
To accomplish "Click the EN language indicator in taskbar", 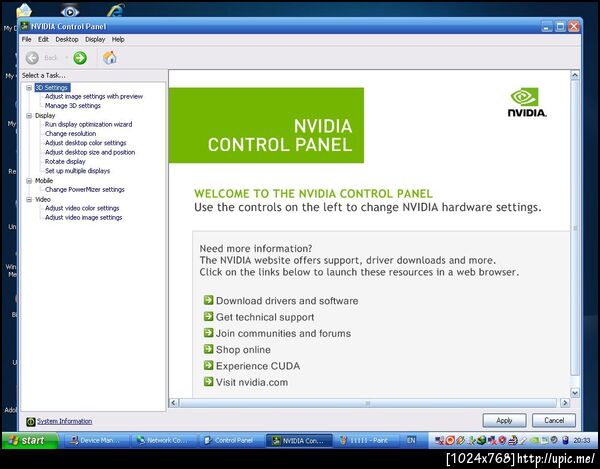I will [411, 441].
